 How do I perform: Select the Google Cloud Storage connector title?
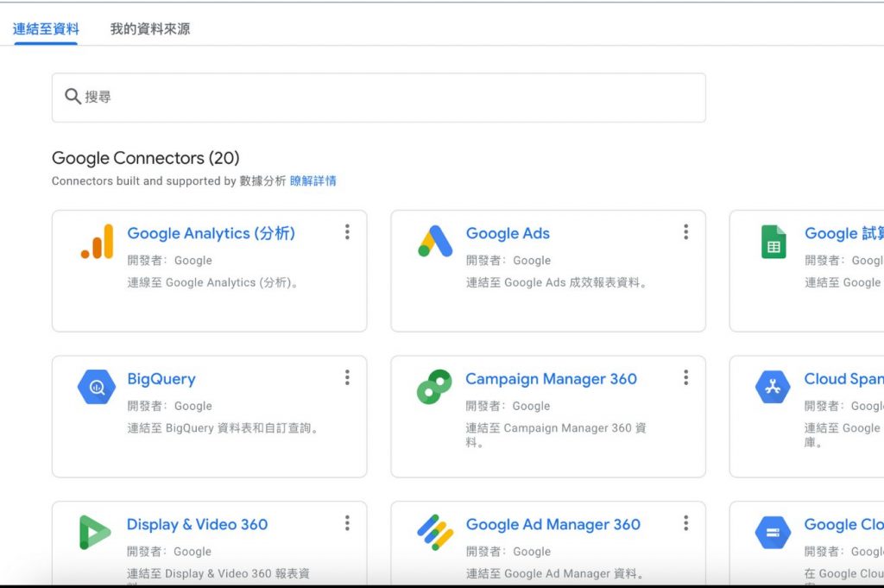click(x=844, y=524)
